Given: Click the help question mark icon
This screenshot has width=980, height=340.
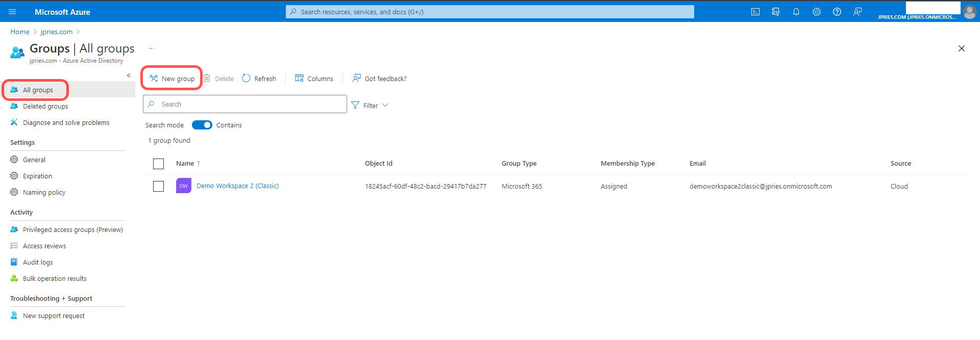Looking at the screenshot, I should (x=837, y=12).
